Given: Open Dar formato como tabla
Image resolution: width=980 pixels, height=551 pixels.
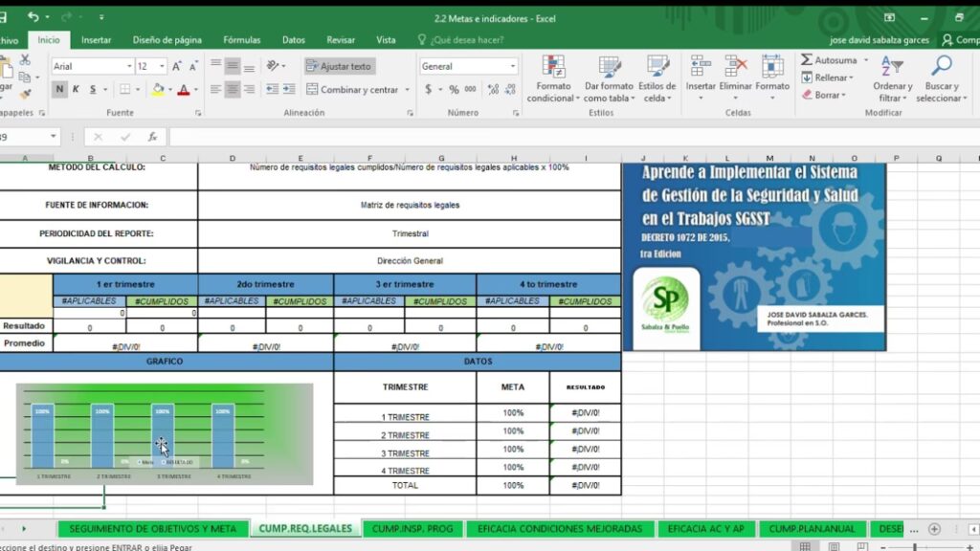Looking at the screenshot, I should [609, 67].
